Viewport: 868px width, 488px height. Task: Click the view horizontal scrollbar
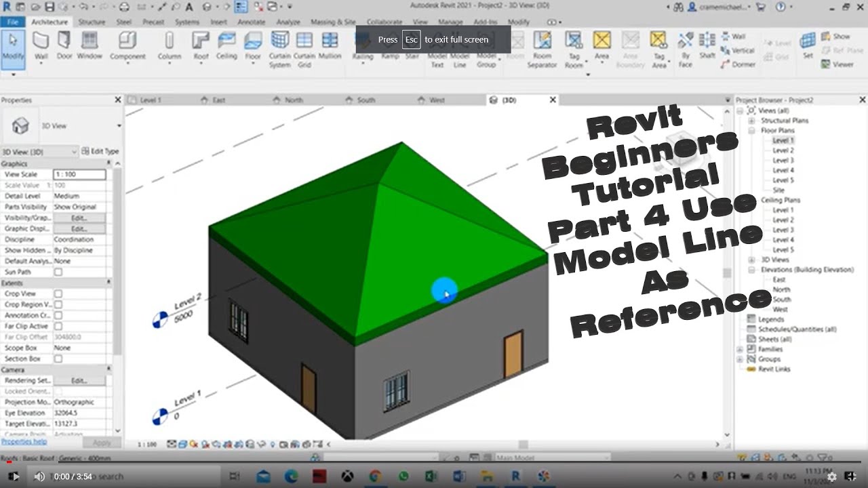point(522,445)
